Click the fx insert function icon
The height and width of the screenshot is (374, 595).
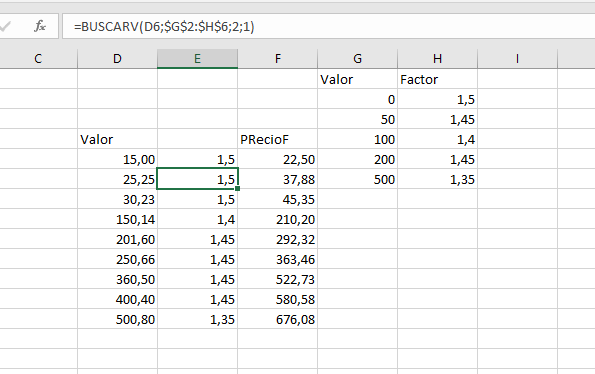tap(40, 26)
